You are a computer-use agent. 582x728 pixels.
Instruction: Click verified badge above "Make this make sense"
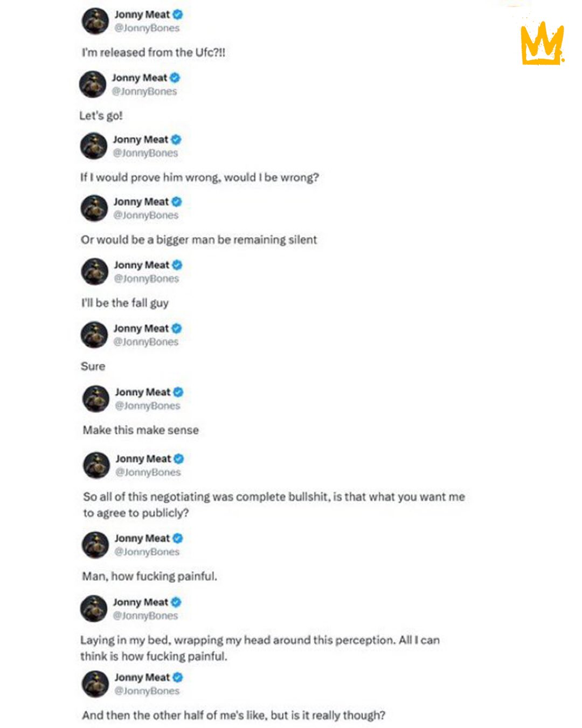tap(178, 392)
